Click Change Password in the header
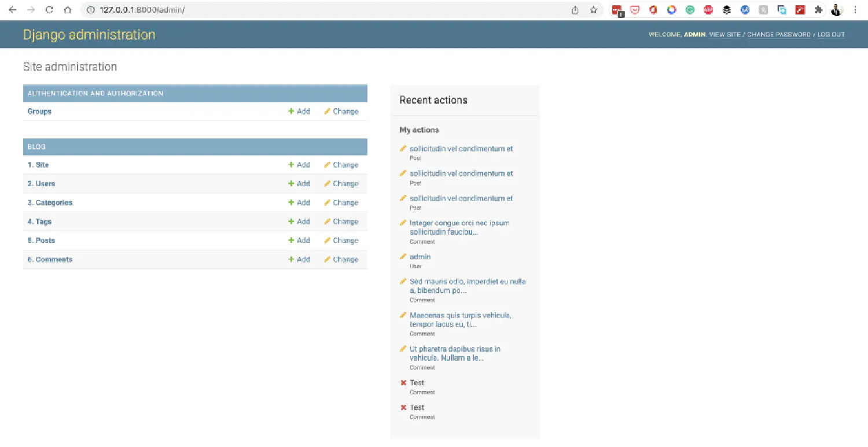868x447 pixels. coord(779,35)
